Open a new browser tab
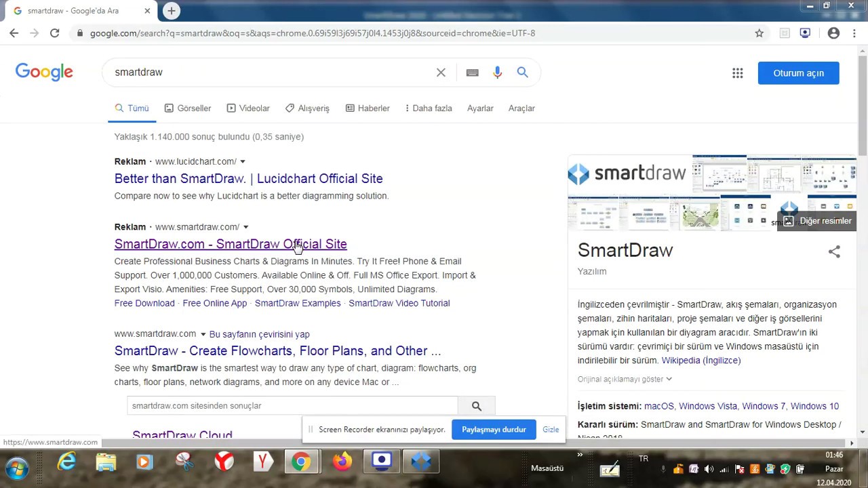This screenshot has height=488, width=868. click(x=172, y=11)
